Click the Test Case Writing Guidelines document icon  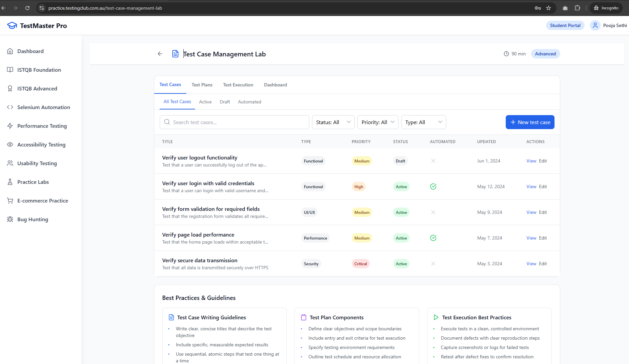[171, 317]
